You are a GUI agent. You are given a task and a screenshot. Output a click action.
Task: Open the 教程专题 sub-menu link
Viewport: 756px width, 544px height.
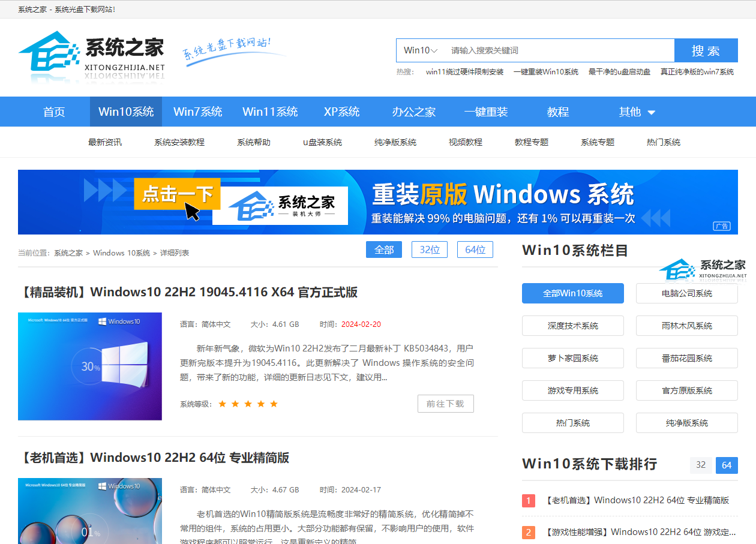532,142
